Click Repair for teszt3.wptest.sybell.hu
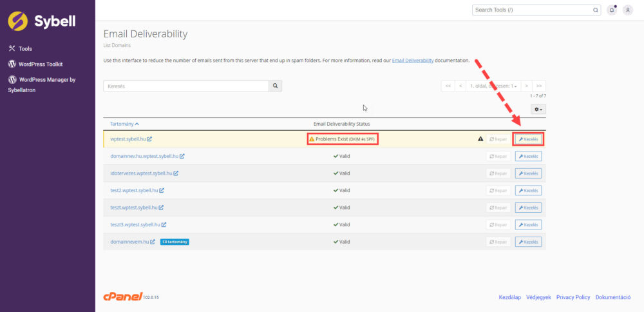This screenshot has height=312, width=644. (498, 225)
